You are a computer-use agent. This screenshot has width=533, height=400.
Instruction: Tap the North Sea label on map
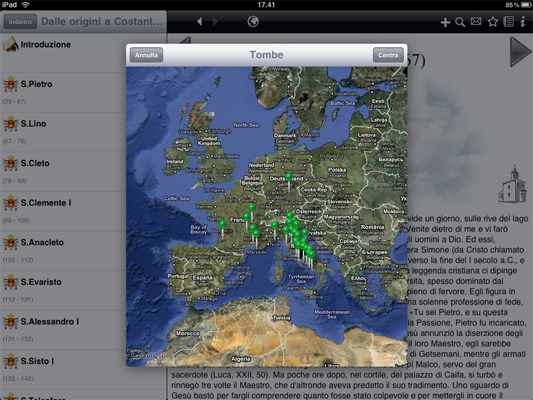click(246, 125)
